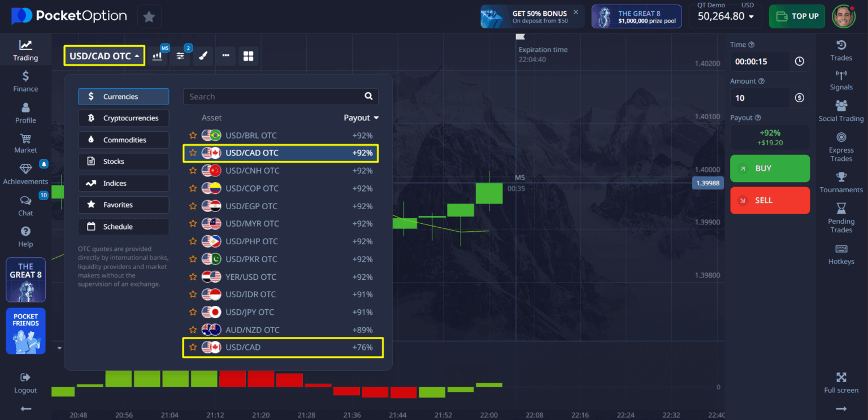This screenshot has width=868, height=420.
Task: Open the indicators settings icon
Action: tap(180, 56)
